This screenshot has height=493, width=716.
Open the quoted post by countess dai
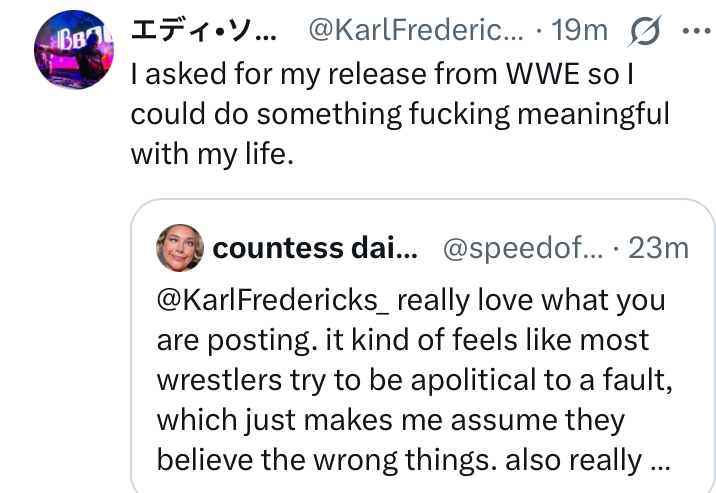[x=420, y=380]
